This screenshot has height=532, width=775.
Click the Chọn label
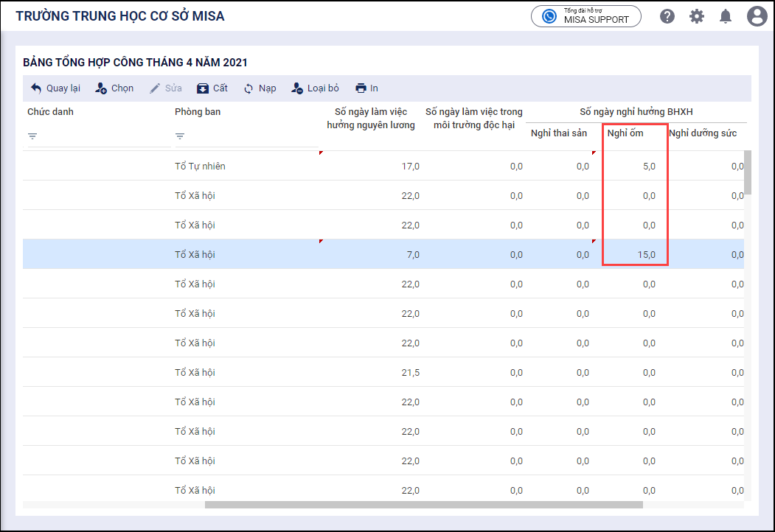(x=122, y=88)
